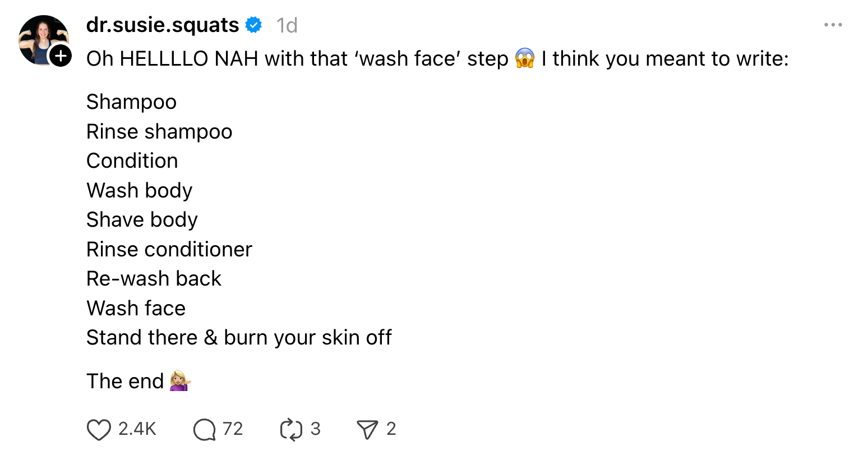Viewport: 868px width, 450px height.
Task: Open dr.susie.squats profile from username
Action: coord(163,25)
